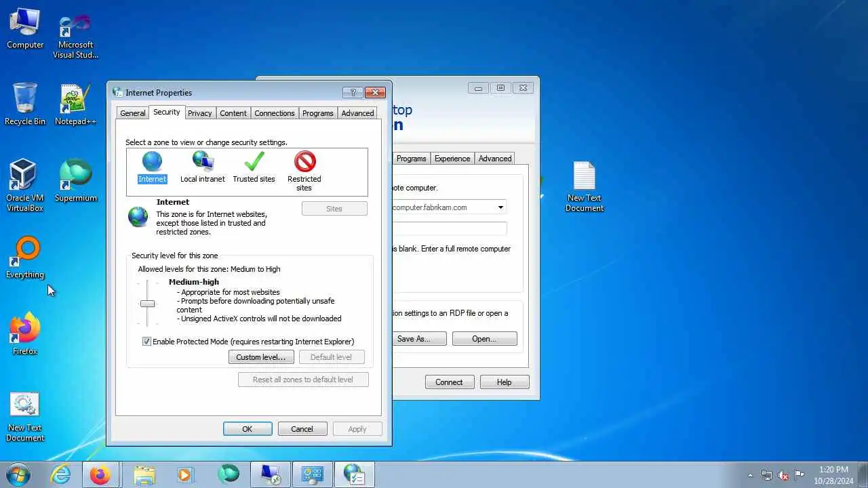Open Privacy tab in Internet Properties

coord(199,113)
